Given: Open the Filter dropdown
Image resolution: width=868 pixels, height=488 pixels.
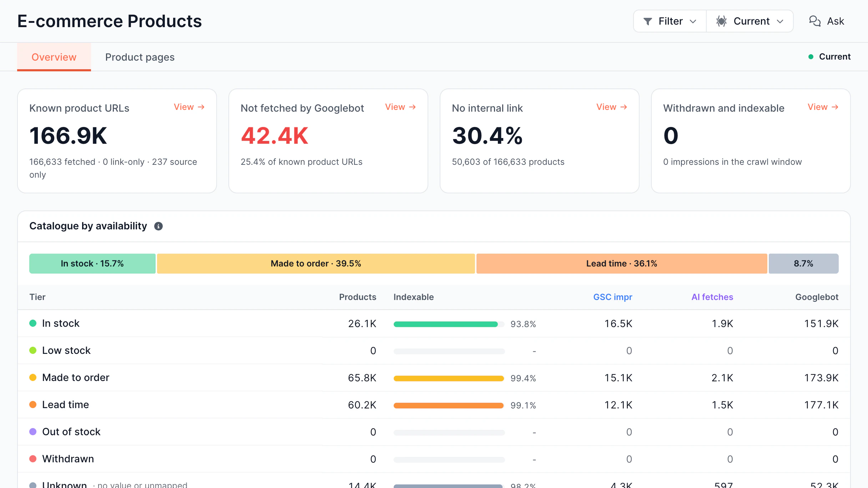Looking at the screenshot, I should click(670, 21).
